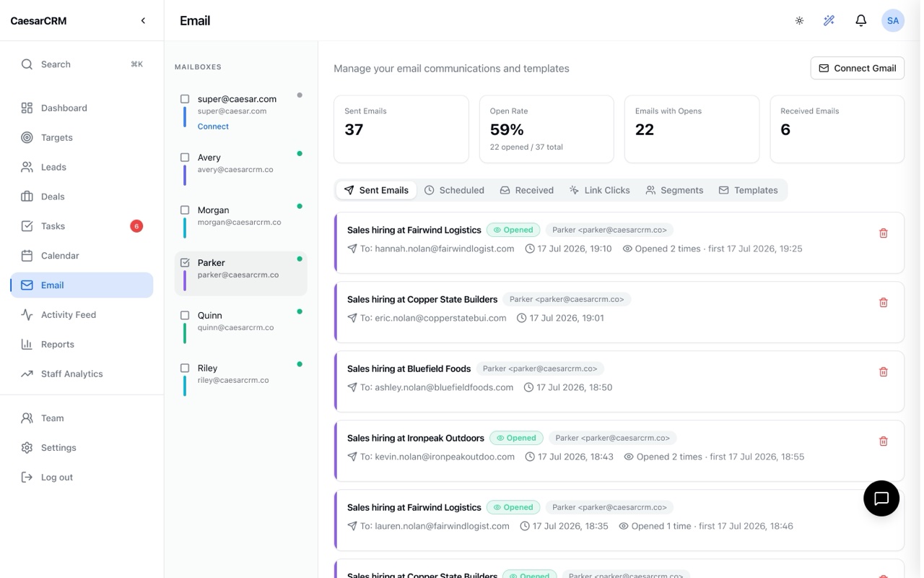This screenshot has width=924, height=578.
Task: Open email to hannah.nolan@fairwindlogist.com
Action: [619, 243]
